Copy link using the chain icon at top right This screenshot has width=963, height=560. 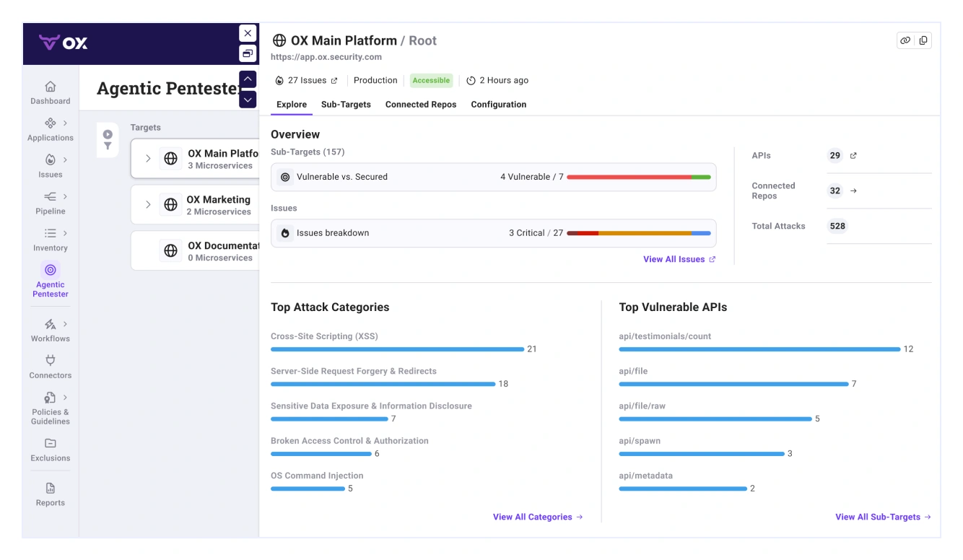[905, 40]
